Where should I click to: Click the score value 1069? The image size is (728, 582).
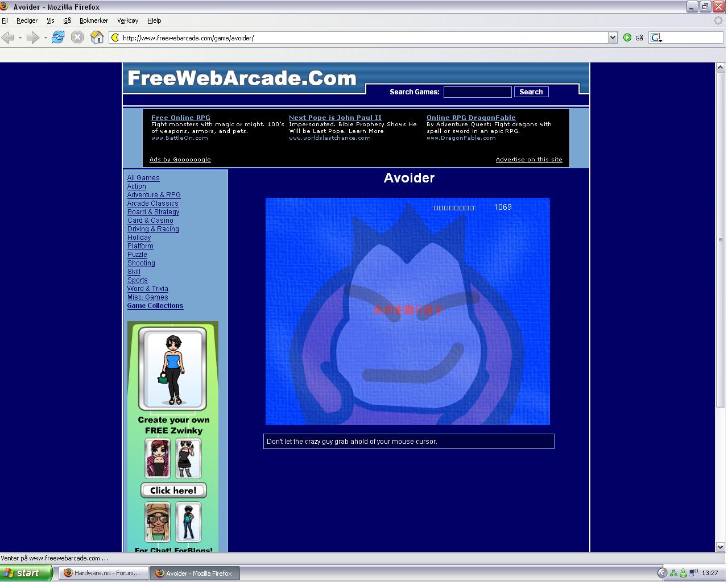point(503,207)
